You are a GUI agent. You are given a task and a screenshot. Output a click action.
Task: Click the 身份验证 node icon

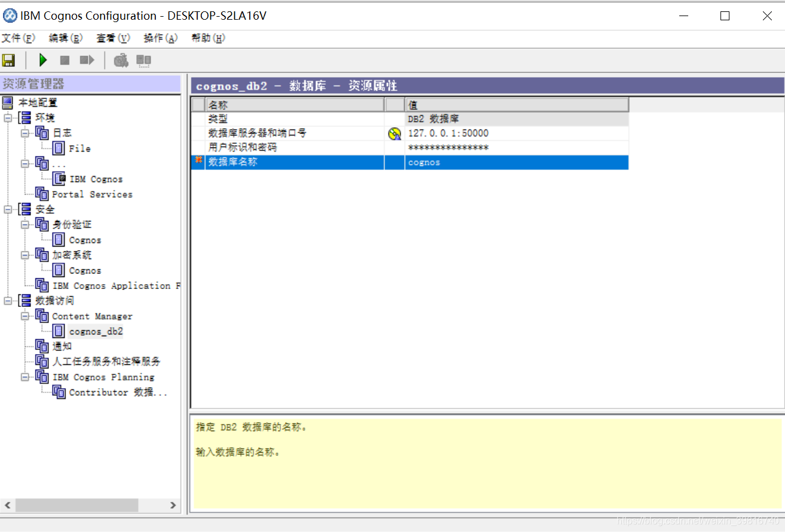coord(42,225)
